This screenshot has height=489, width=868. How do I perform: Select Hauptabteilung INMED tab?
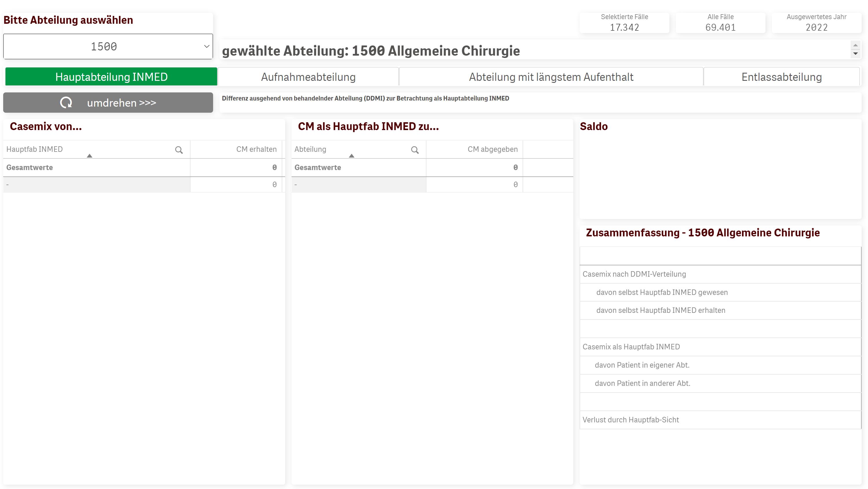coord(111,77)
